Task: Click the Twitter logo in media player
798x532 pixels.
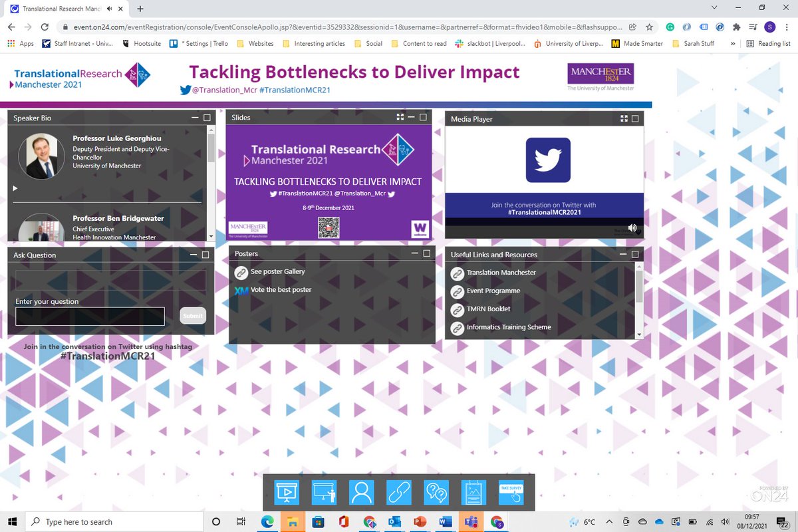Action: [x=548, y=160]
